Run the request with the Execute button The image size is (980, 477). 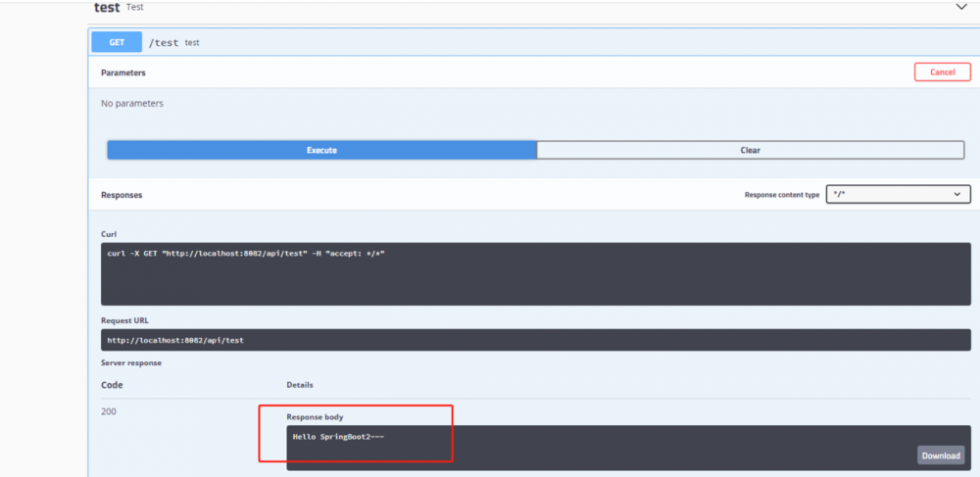click(x=321, y=150)
